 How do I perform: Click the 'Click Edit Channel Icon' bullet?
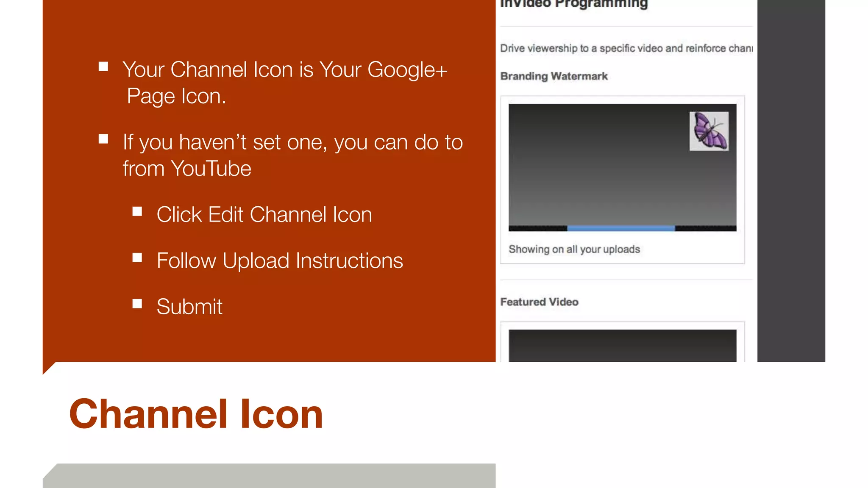pos(264,214)
